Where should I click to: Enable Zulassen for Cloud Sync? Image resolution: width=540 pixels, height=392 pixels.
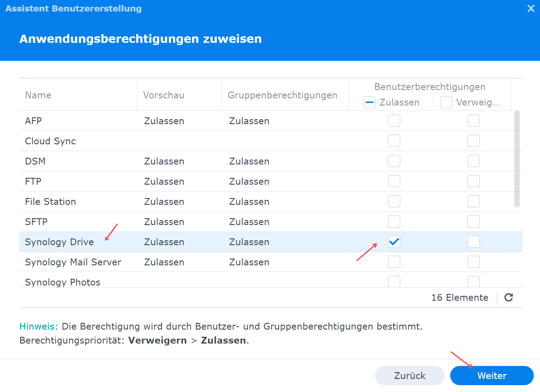pos(394,141)
